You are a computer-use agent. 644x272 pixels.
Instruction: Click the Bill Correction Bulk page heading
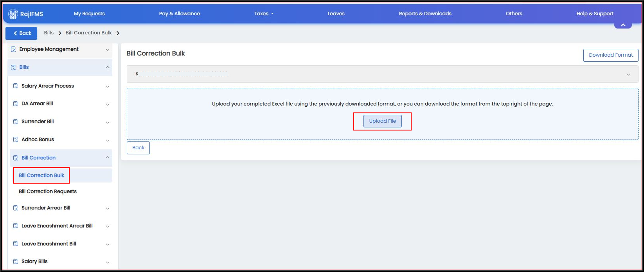click(156, 54)
